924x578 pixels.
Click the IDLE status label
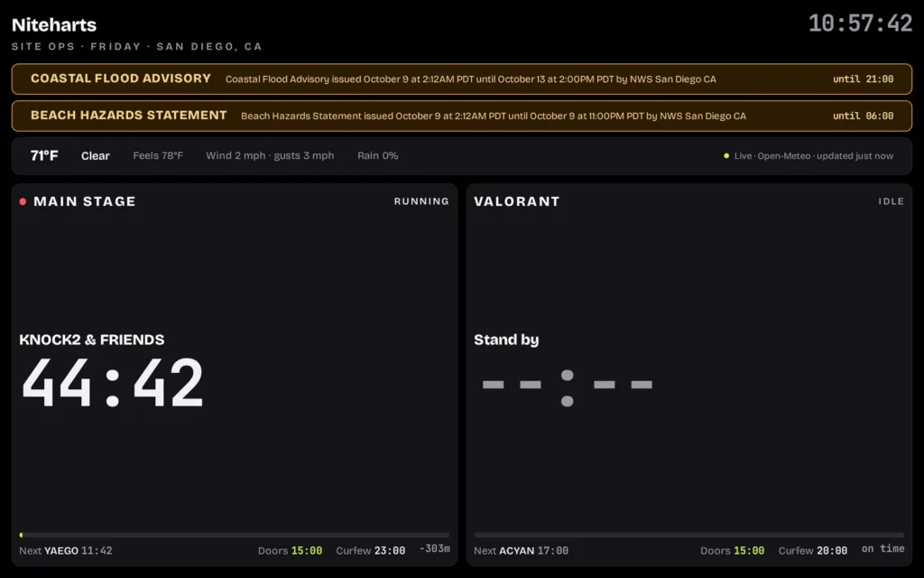(x=891, y=201)
